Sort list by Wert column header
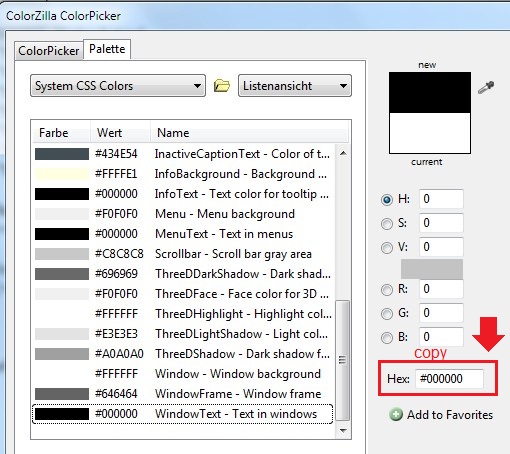 [120, 133]
